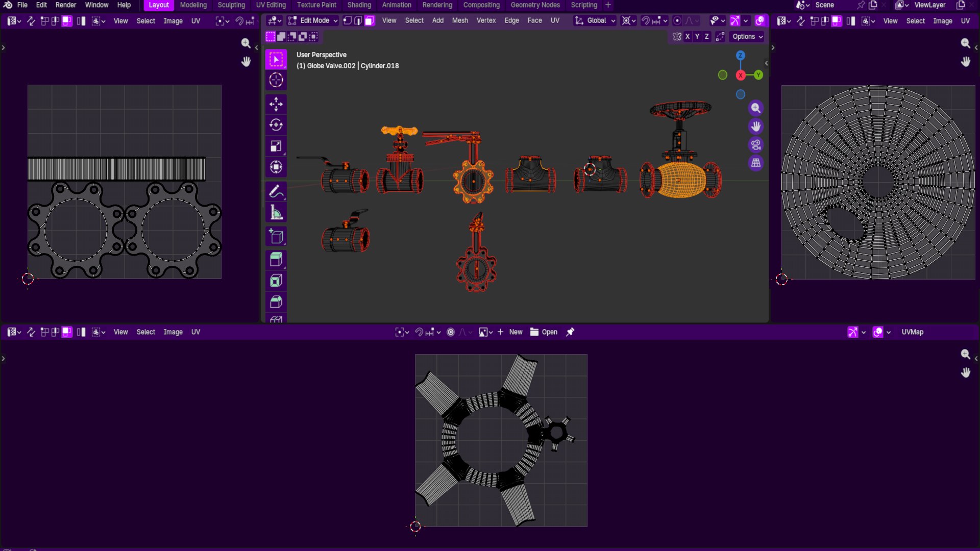Enable vertex select mode
980x551 pixels.
tap(347, 20)
